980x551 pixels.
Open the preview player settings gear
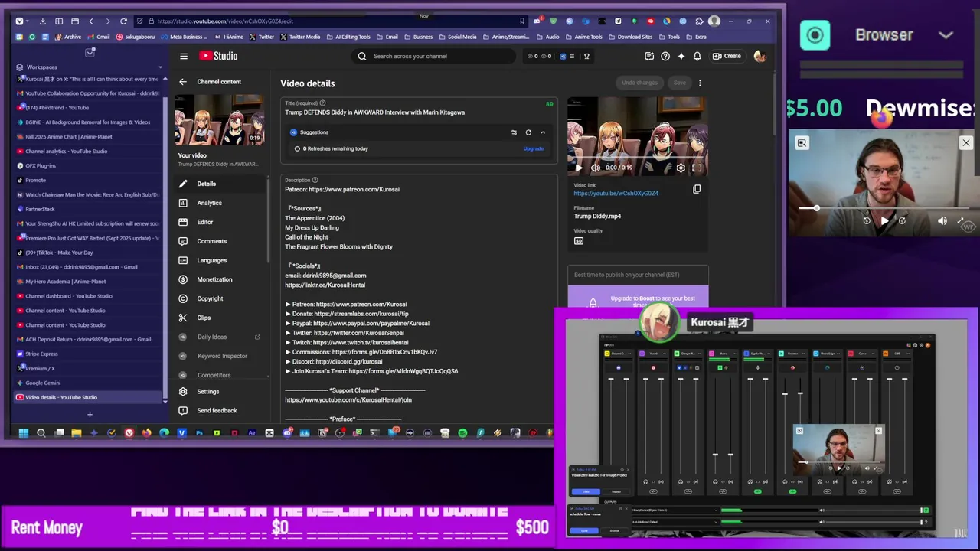click(681, 168)
